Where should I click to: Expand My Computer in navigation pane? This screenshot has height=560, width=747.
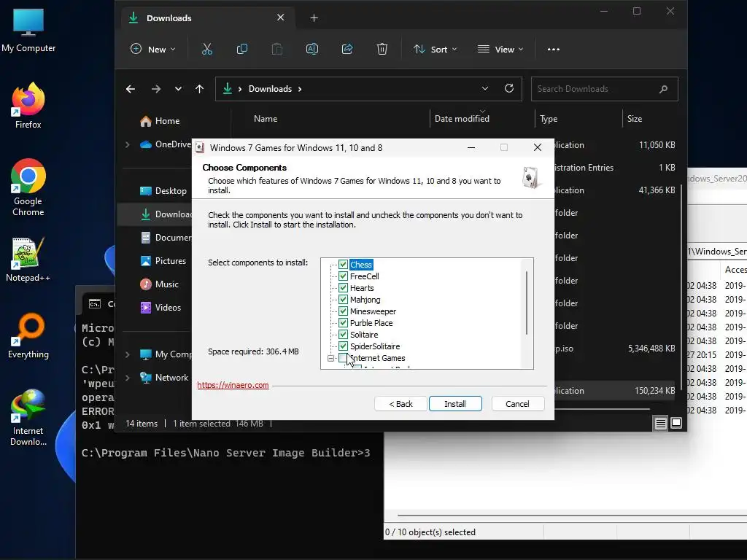tap(127, 354)
